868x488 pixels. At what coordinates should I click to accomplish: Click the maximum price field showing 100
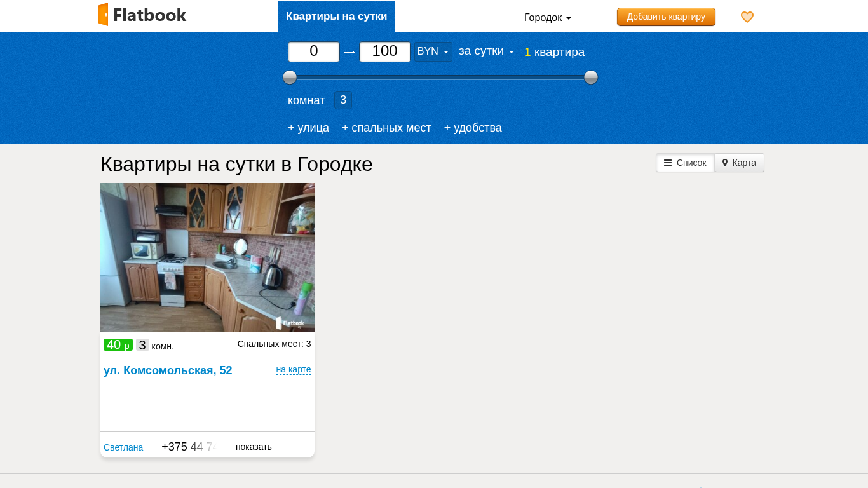pos(384,51)
